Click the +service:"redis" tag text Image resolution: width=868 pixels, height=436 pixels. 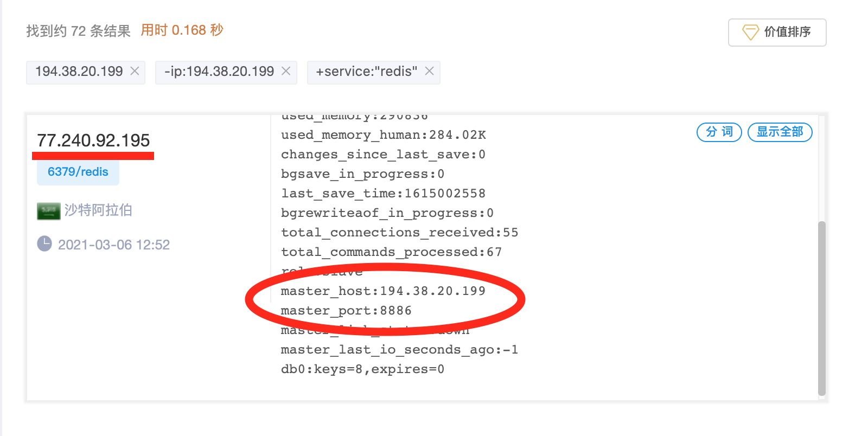[x=367, y=72]
